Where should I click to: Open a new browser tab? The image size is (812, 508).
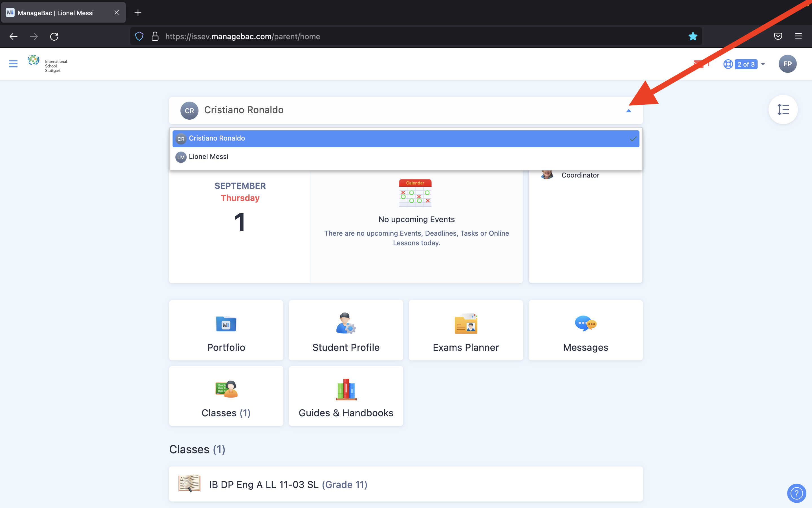pos(138,13)
